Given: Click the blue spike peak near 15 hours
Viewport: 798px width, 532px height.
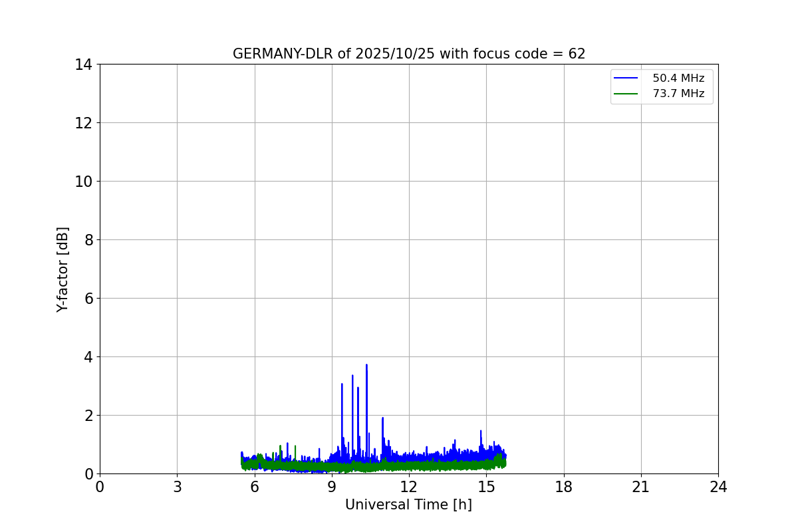Looking at the screenshot, I should (481, 431).
